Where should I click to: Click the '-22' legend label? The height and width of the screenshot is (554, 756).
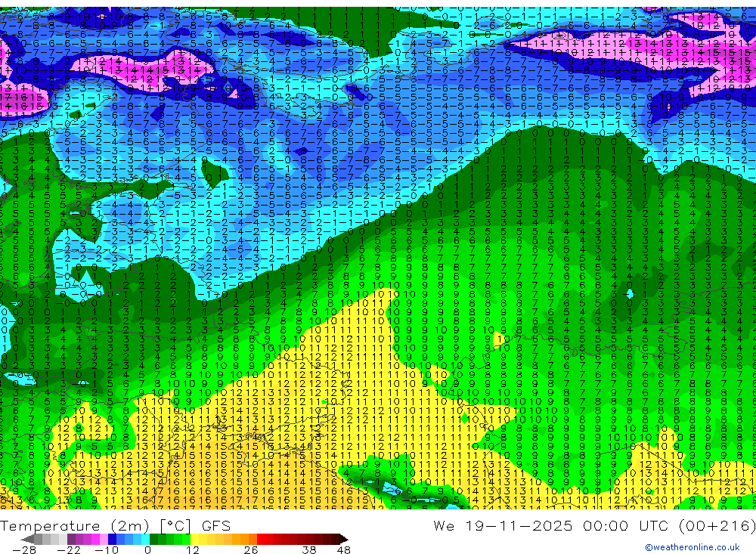click(x=69, y=550)
